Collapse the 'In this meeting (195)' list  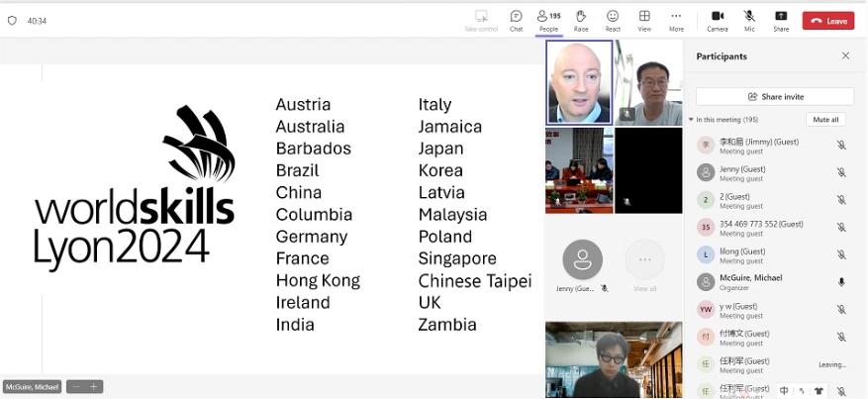click(692, 120)
